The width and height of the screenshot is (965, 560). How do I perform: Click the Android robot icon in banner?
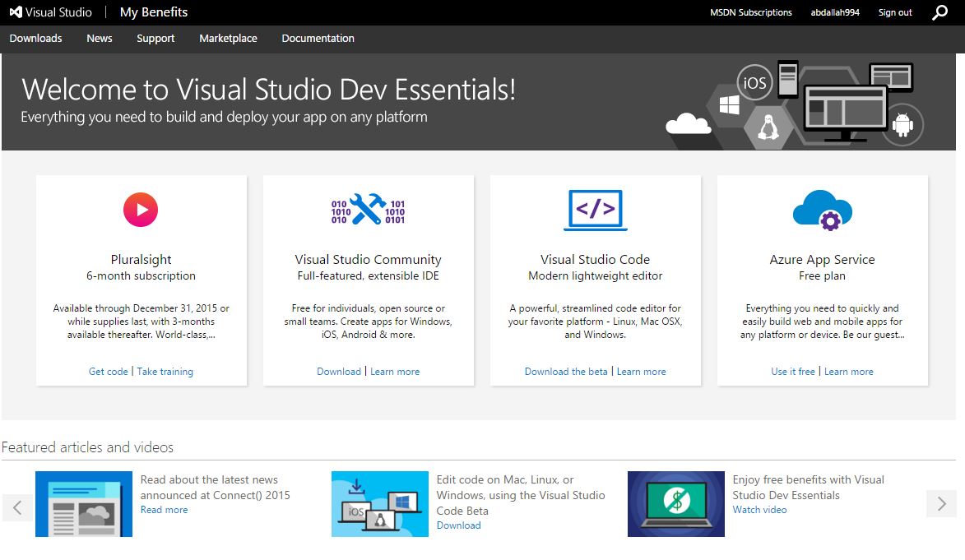pyautogui.click(x=902, y=125)
